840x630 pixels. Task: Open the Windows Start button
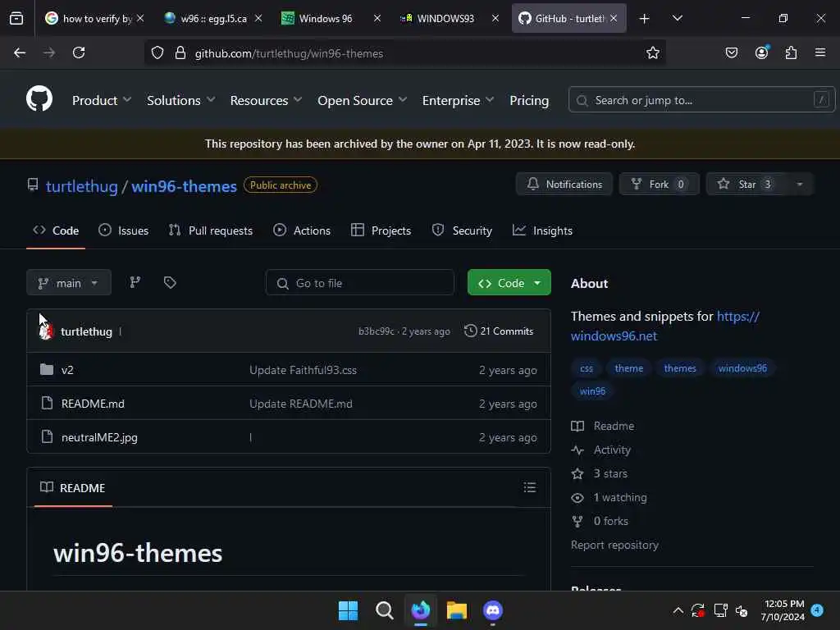pos(348,610)
